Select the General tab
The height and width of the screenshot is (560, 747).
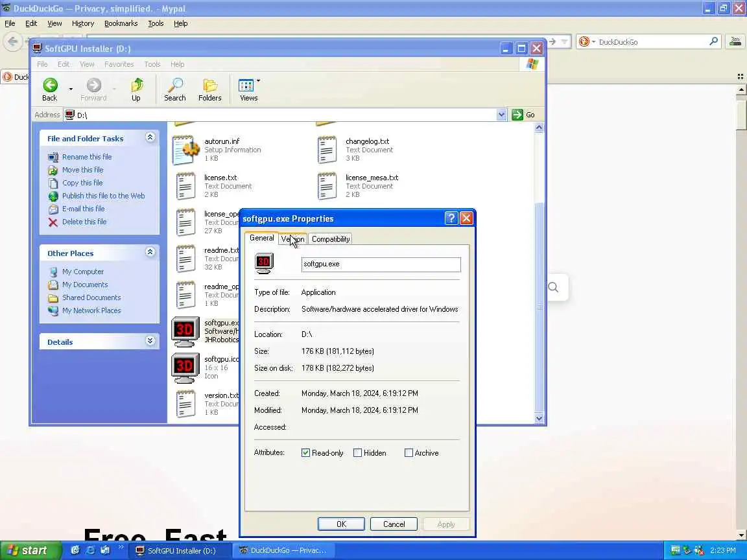tap(261, 238)
